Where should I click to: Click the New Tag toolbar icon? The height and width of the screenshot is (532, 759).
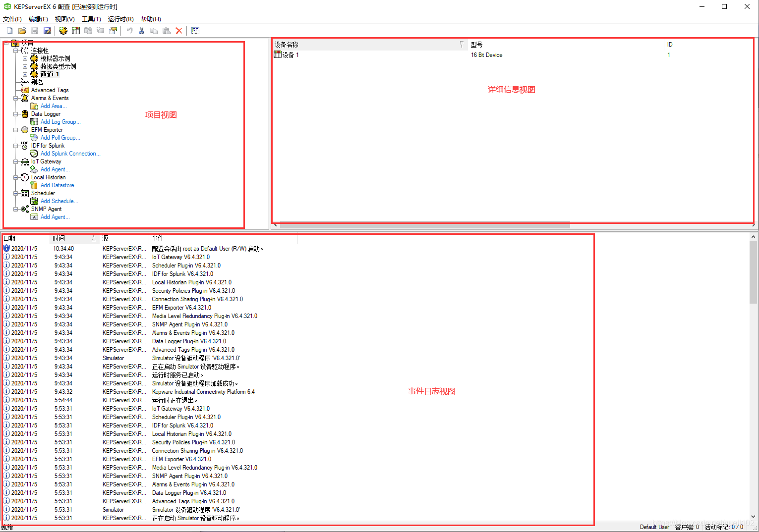(x=101, y=31)
